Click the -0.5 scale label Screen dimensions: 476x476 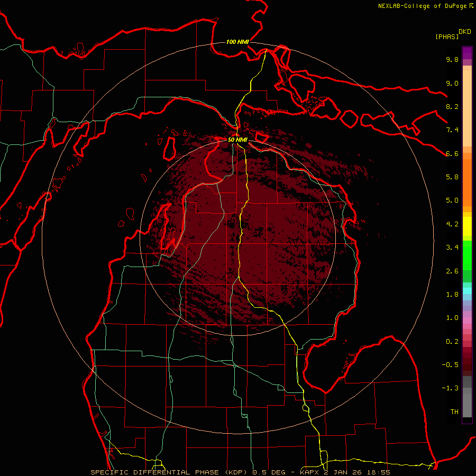click(x=450, y=365)
